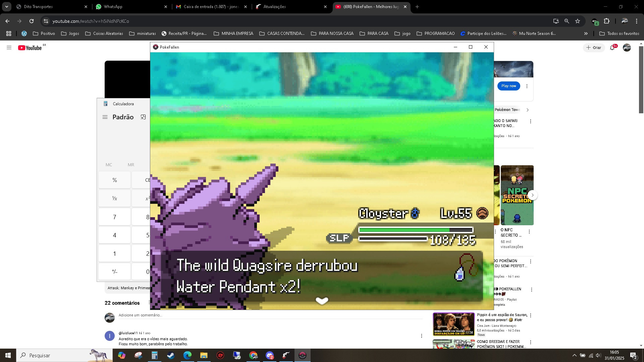The height and width of the screenshot is (362, 644).
Task: Open YouTube notifications bell
Action: point(612,48)
